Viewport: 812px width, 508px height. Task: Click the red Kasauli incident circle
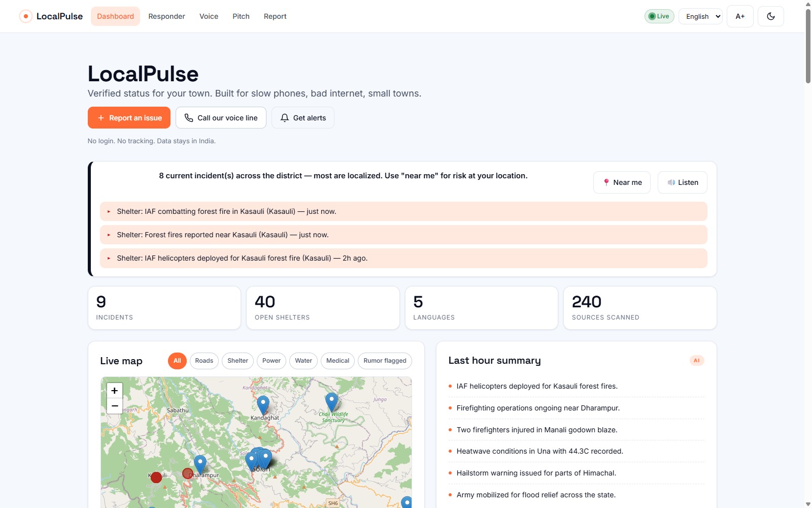tap(156, 478)
